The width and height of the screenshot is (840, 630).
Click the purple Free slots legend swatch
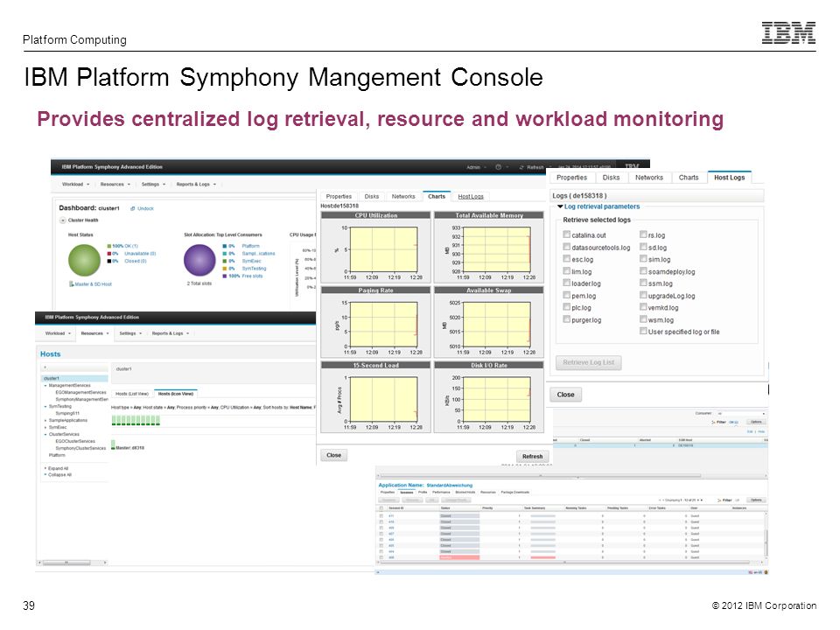[225, 276]
